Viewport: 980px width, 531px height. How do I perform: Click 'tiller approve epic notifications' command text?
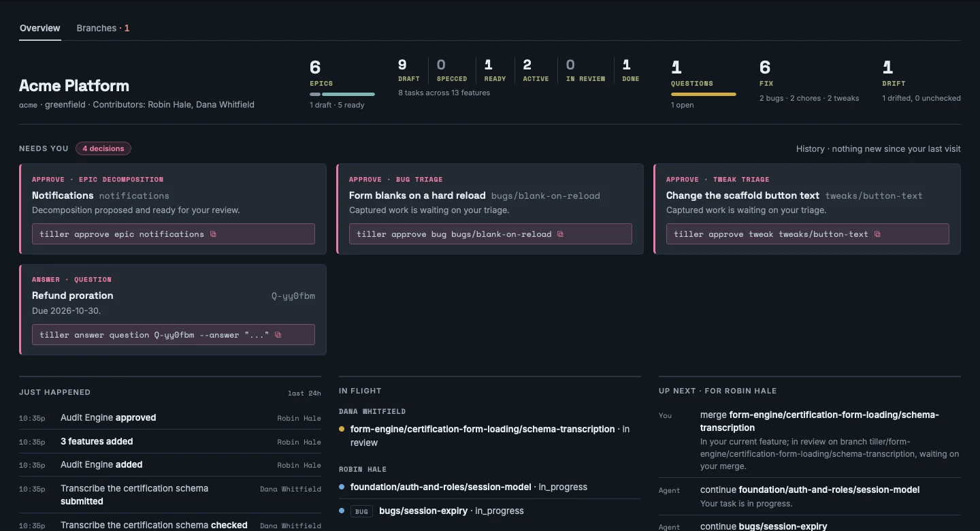pyautogui.click(x=122, y=234)
